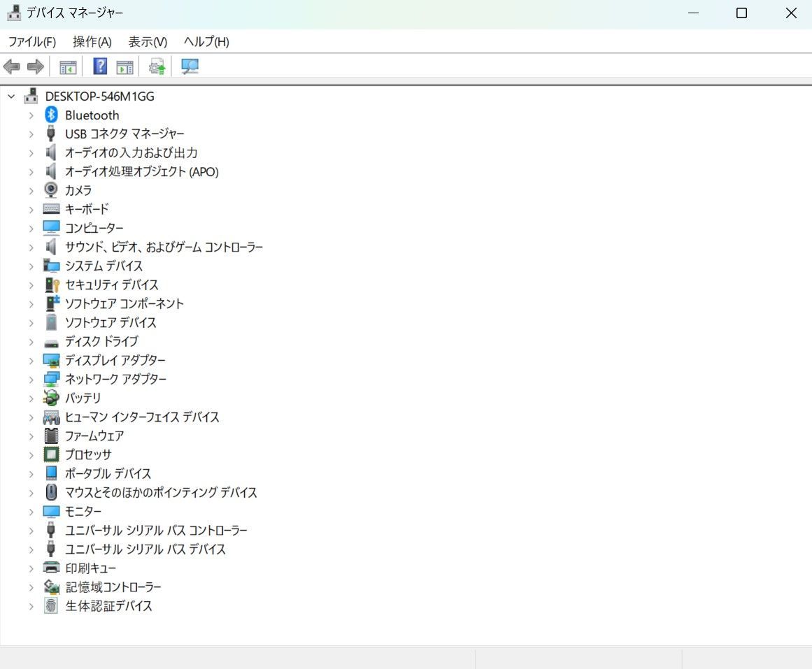The width and height of the screenshot is (812, 669).
Task: Toggle the action pane toolbar icon
Action: point(124,67)
